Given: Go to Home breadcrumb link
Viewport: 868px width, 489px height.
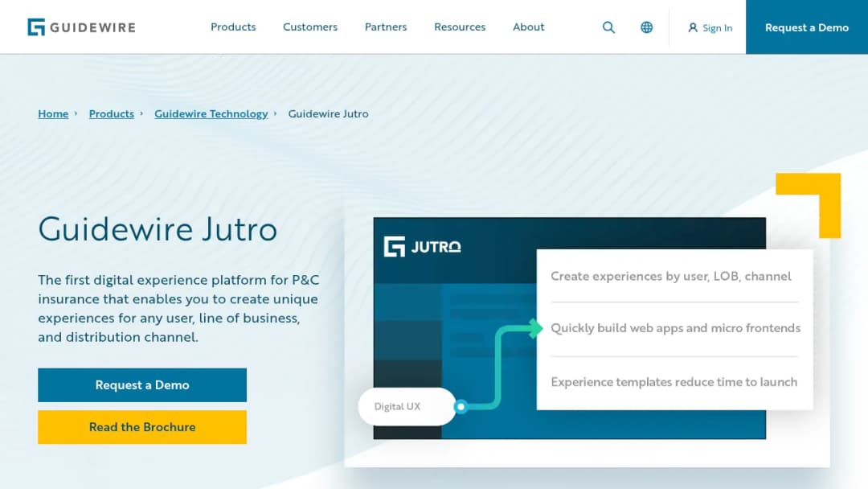Looking at the screenshot, I should 53,113.
